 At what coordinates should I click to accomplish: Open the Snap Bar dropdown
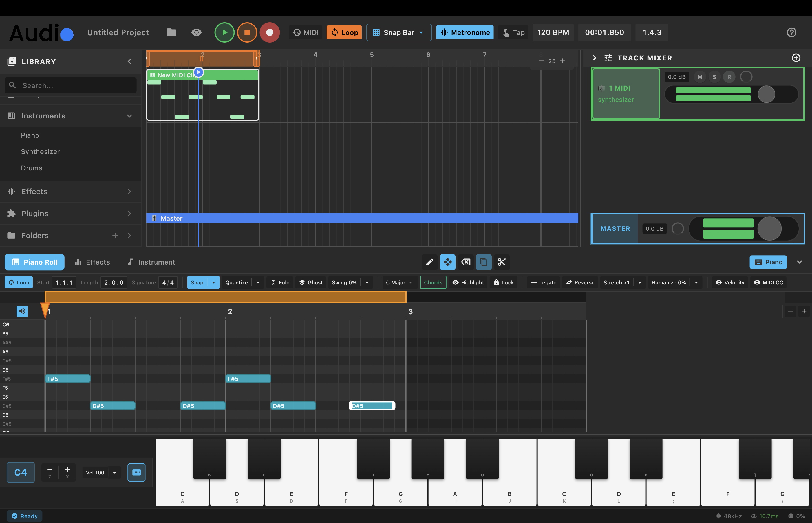399,32
